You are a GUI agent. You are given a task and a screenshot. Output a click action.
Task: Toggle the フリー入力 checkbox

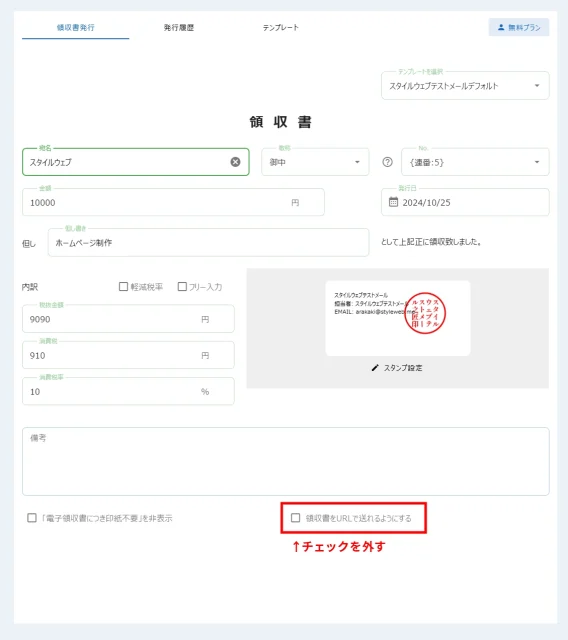[182, 287]
